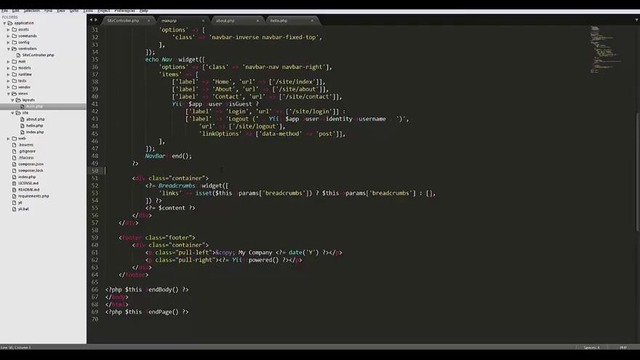Expand the config folder arrow
The height and width of the screenshot is (360, 640).
point(8,42)
